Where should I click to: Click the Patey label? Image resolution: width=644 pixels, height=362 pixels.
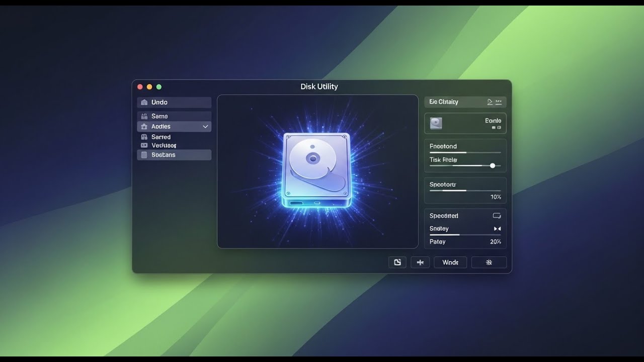(437, 242)
